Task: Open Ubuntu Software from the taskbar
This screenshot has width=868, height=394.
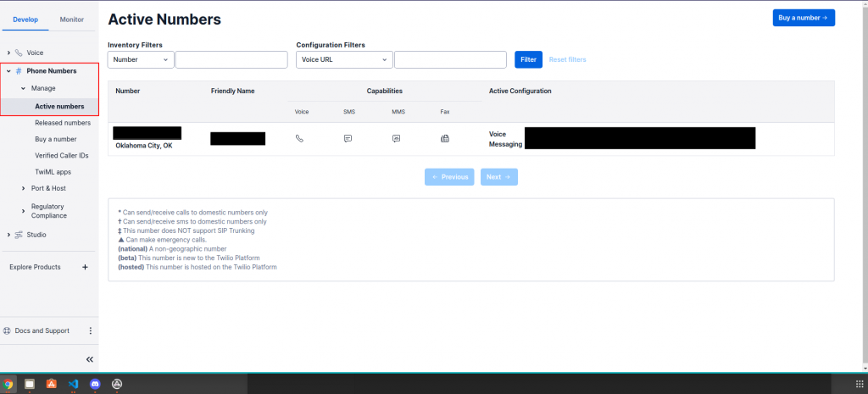Action: click(x=52, y=384)
